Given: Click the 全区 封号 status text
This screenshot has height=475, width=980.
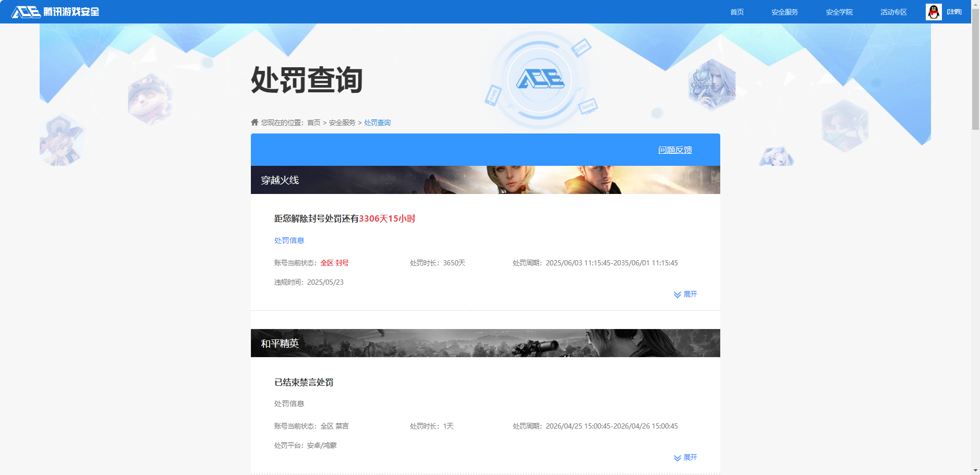Looking at the screenshot, I should [x=334, y=263].
